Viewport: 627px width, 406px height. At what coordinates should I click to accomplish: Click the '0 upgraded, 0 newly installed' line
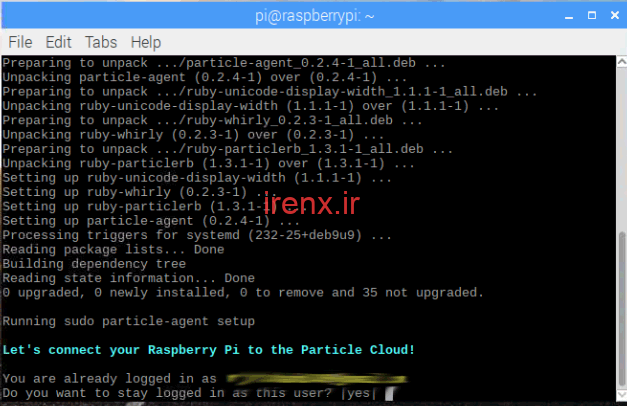click(x=243, y=292)
